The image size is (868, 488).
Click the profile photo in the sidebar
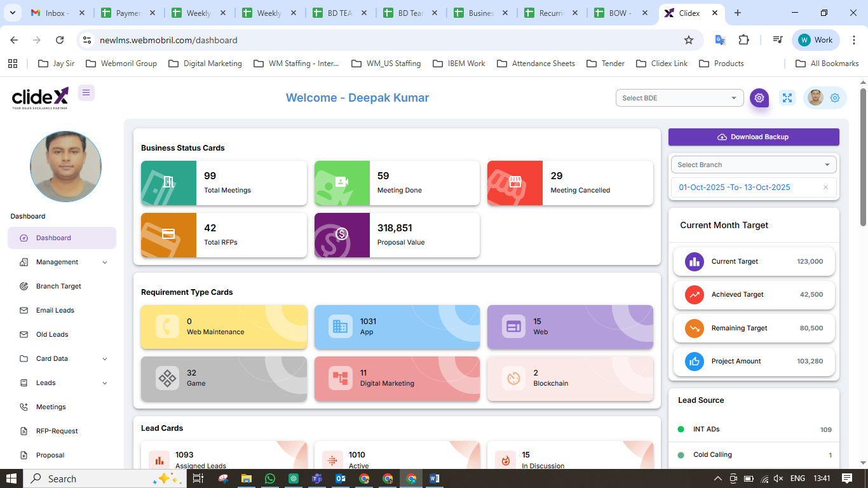coord(65,166)
